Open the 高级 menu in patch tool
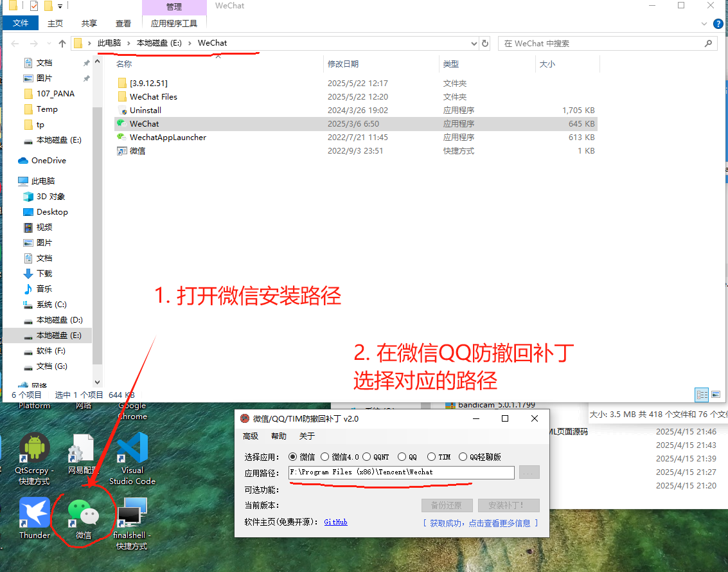Viewport: 728px width, 572px height. click(x=251, y=436)
